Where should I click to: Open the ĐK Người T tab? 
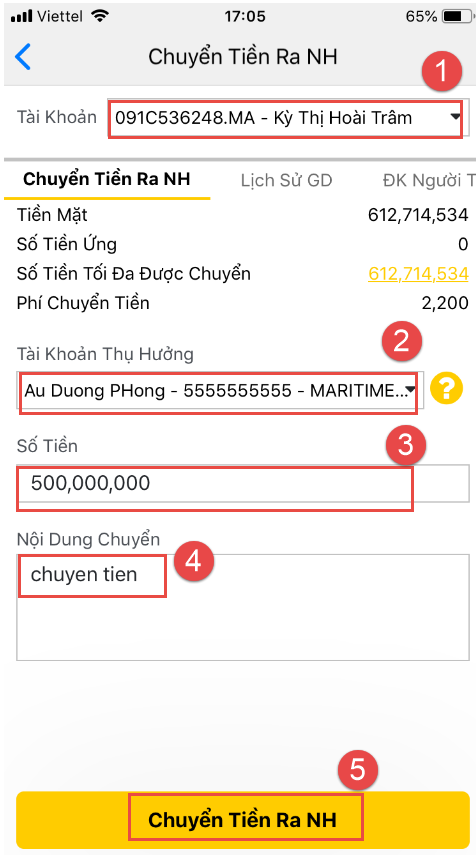coord(428,180)
